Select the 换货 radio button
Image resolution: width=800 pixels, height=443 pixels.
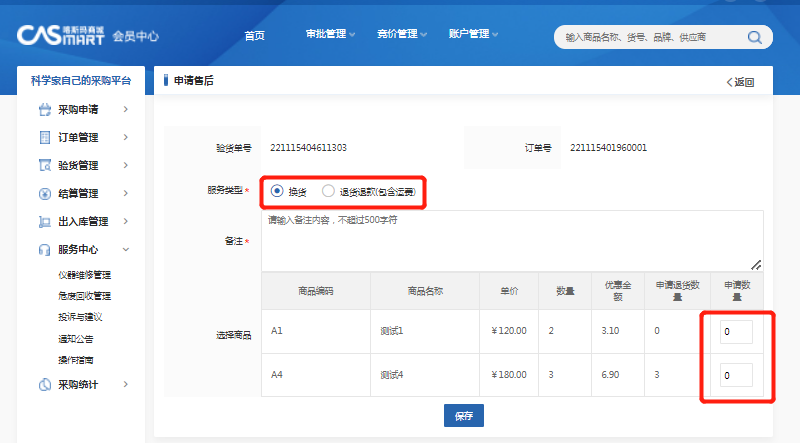[277, 191]
